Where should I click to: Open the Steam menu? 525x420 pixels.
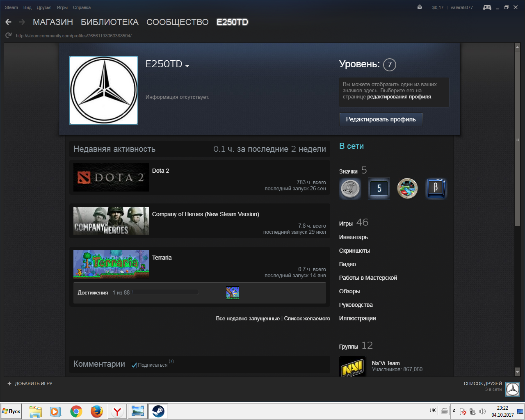coord(11,7)
